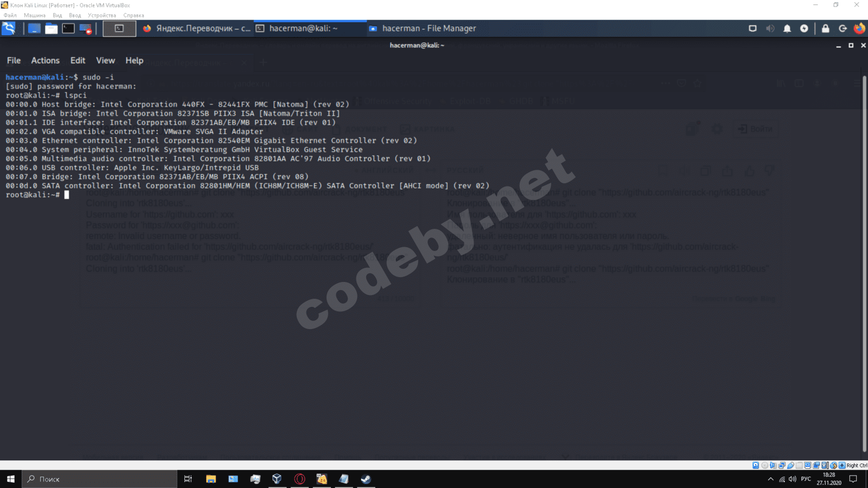The height and width of the screenshot is (488, 868).
Task: Maximize the hacerman@kali terminal window
Action: [x=851, y=46]
